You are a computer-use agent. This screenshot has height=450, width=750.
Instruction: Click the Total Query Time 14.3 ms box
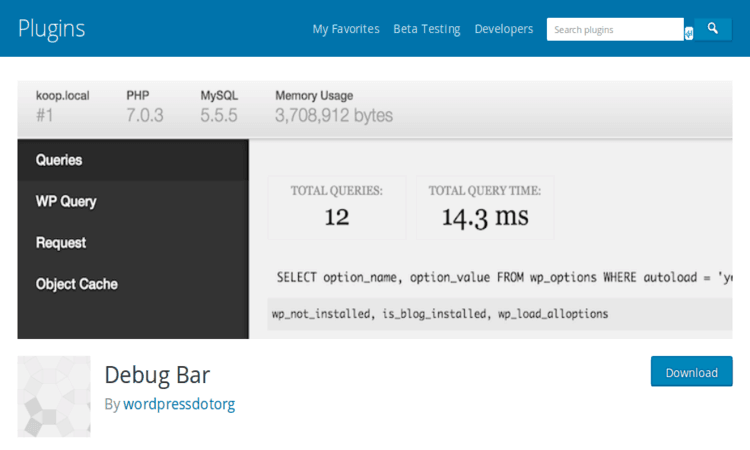pos(485,208)
